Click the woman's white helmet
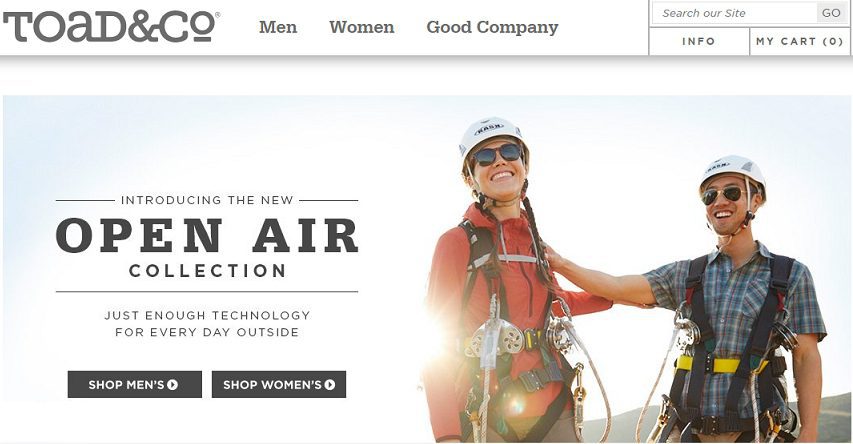 tap(491, 134)
